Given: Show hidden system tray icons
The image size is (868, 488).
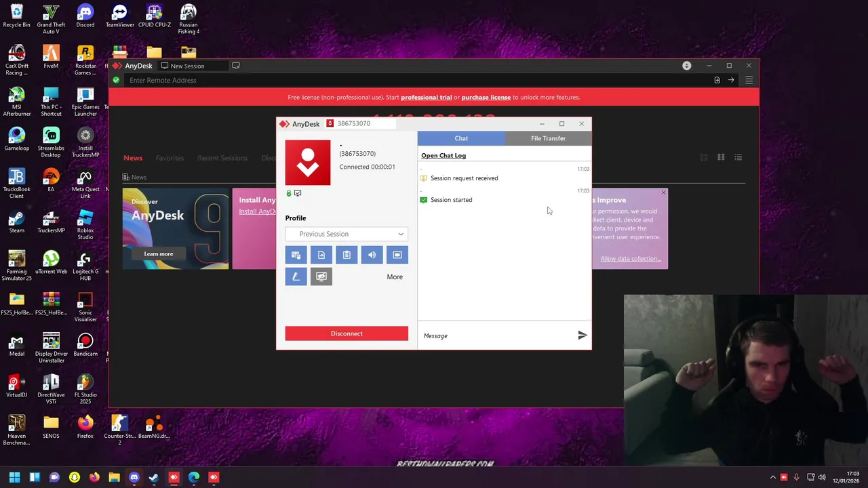Looking at the screenshot, I should click(x=772, y=477).
